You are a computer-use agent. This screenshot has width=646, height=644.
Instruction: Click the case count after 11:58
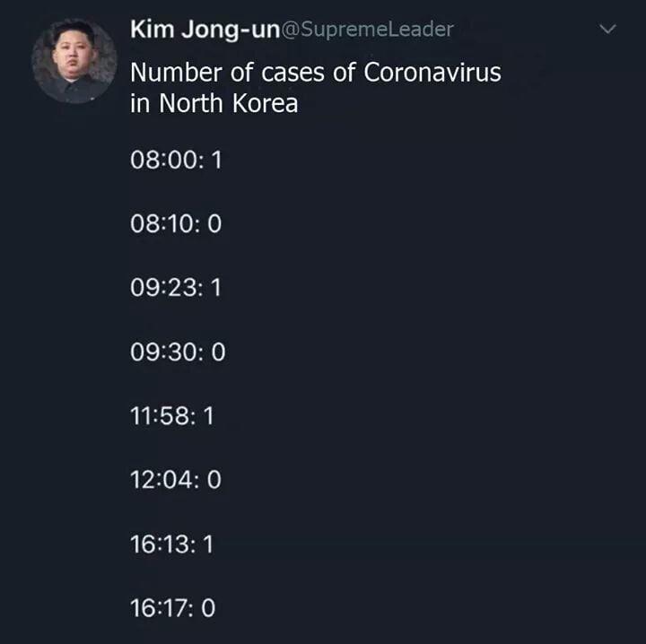209,416
